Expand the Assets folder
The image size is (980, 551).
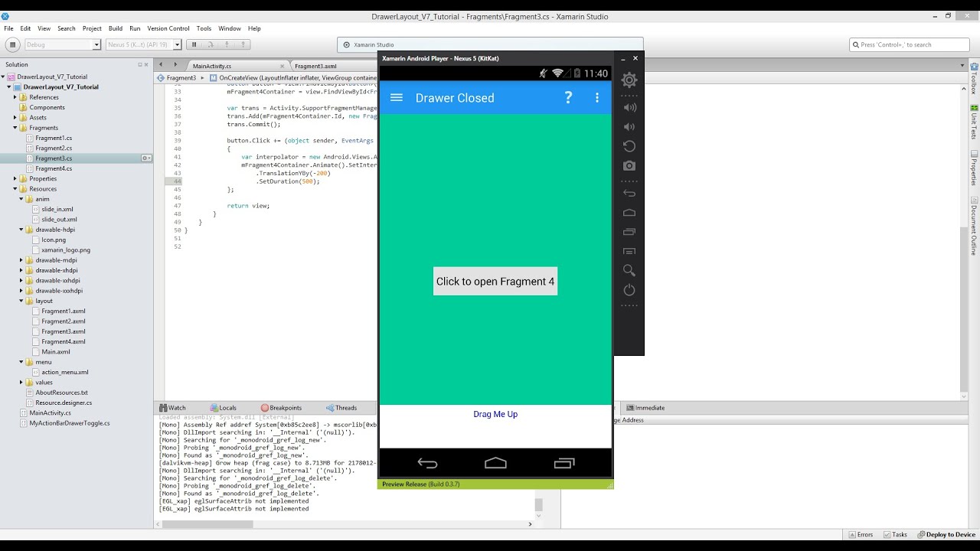click(15, 118)
